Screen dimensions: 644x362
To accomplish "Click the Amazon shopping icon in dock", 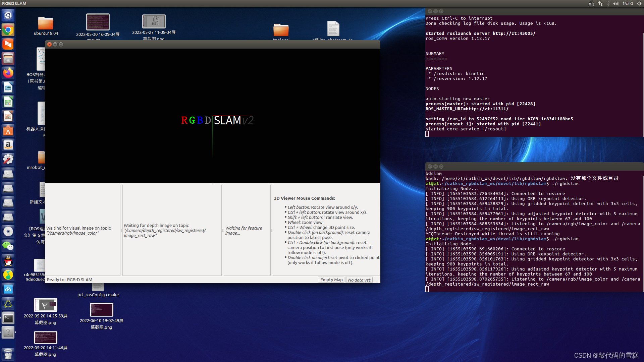I will [8, 144].
